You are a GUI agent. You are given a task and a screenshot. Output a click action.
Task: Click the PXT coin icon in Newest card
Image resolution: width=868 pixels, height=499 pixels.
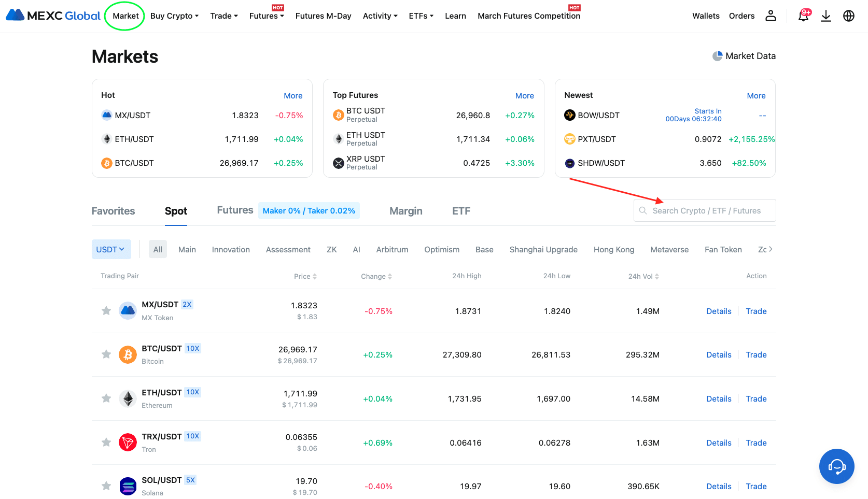pos(570,139)
